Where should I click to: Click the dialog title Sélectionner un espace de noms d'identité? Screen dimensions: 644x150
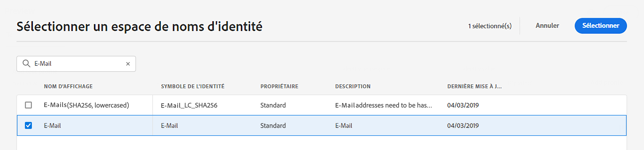click(139, 26)
